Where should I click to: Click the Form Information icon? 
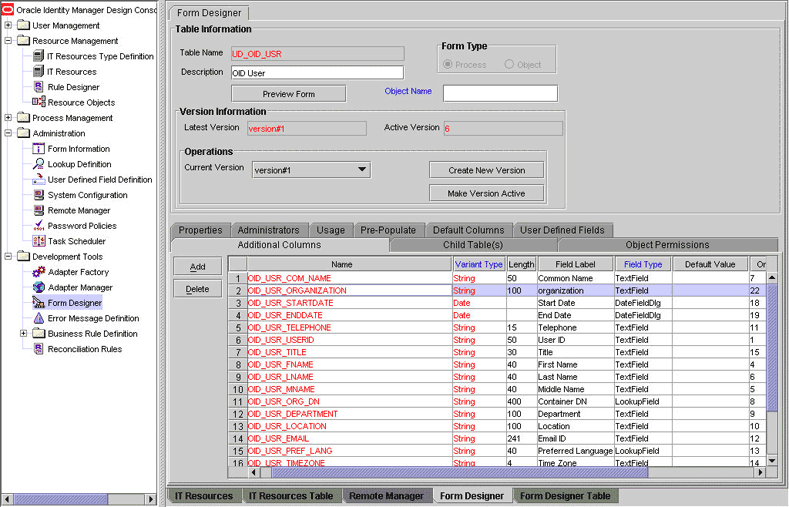39,148
